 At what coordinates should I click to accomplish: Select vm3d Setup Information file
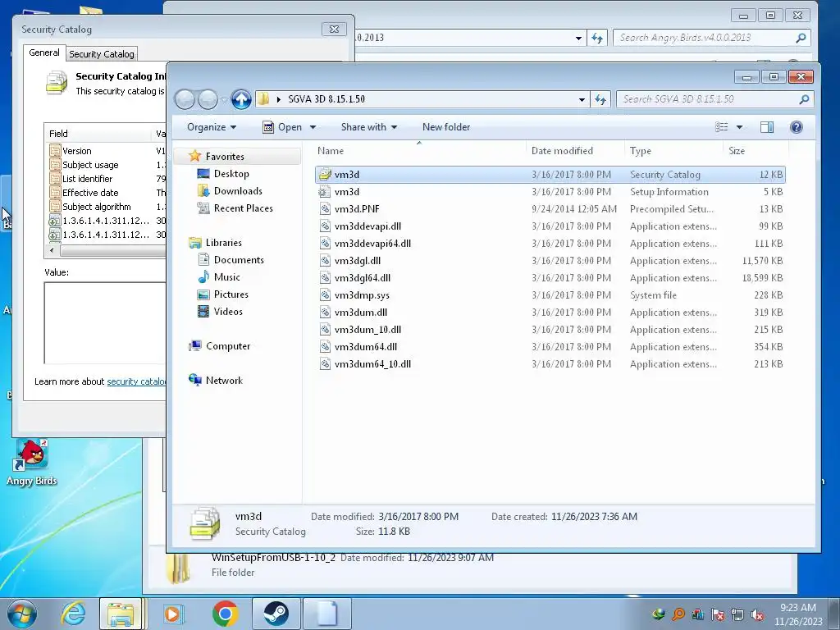pyautogui.click(x=550, y=192)
